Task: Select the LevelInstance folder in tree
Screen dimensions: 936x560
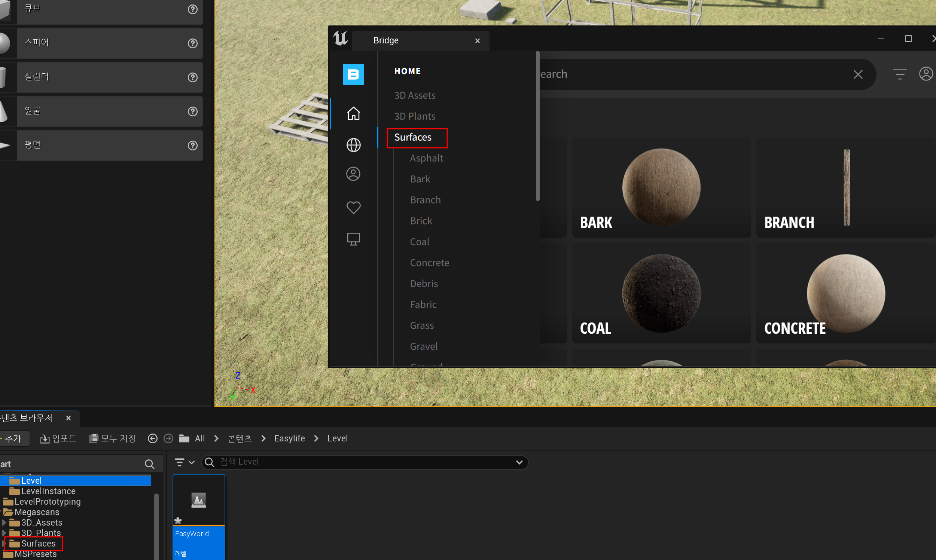Action: [x=48, y=491]
